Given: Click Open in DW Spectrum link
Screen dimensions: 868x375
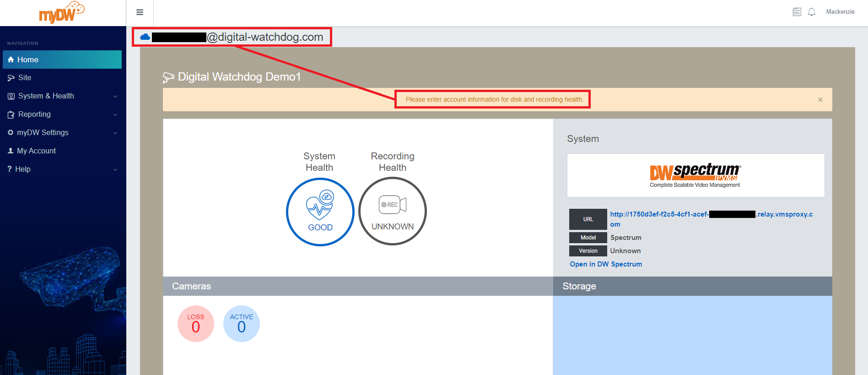Looking at the screenshot, I should click(606, 264).
